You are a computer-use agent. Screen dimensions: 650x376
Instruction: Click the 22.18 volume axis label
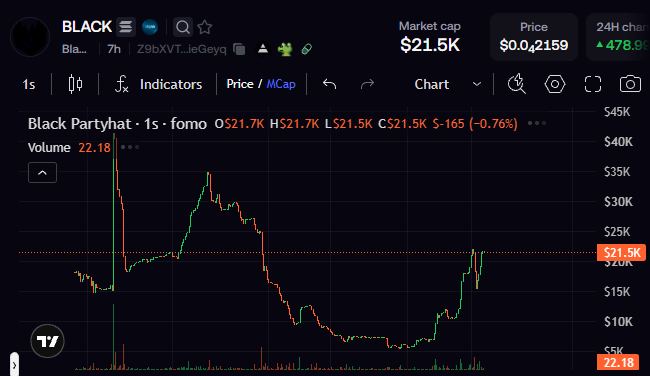618,363
